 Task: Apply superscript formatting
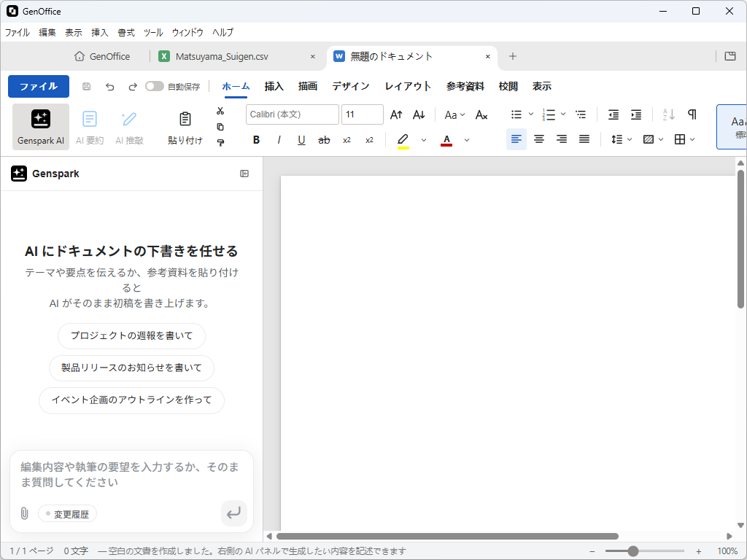coord(369,140)
